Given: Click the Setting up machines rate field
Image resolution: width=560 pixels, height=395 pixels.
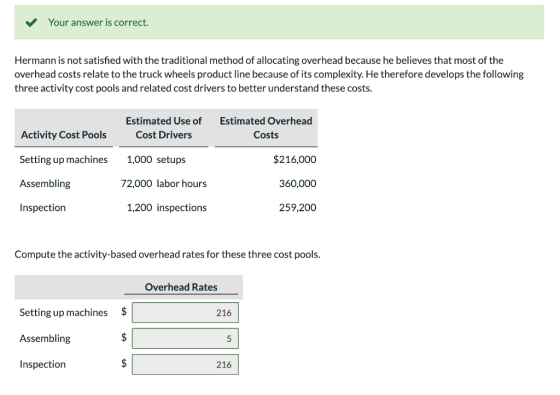Looking at the screenshot, I should (185, 312).
